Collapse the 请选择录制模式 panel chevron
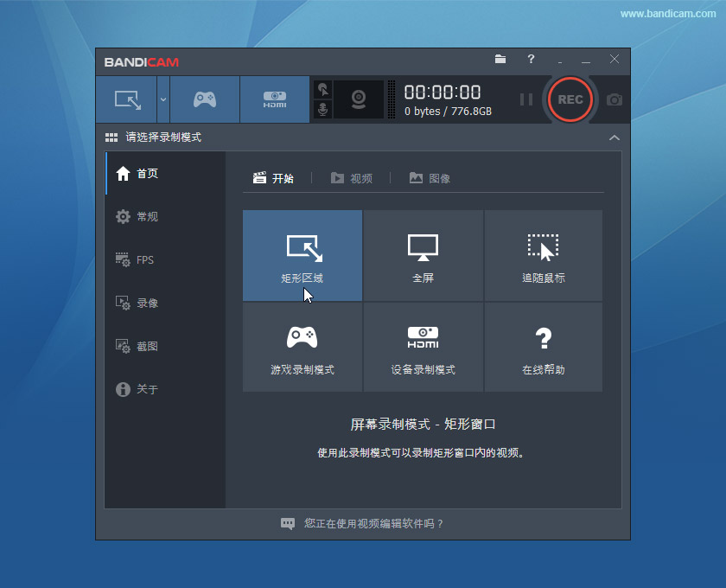Image resolution: width=726 pixels, height=588 pixels. [615, 137]
